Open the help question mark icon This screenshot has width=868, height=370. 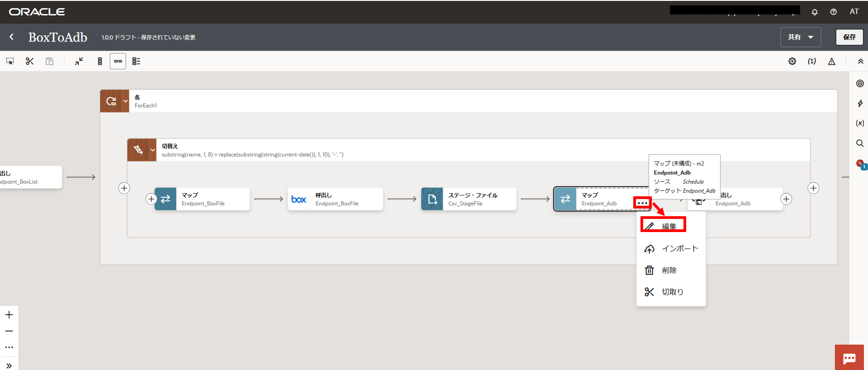(x=834, y=12)
